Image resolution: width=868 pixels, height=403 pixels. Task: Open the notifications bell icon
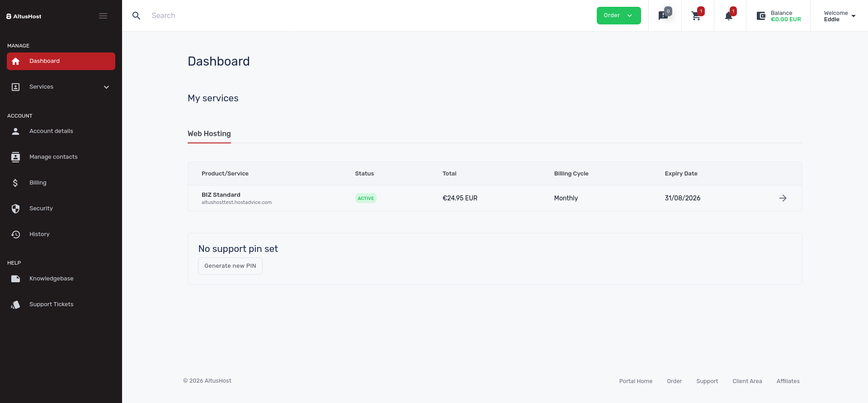coord(728,17)
